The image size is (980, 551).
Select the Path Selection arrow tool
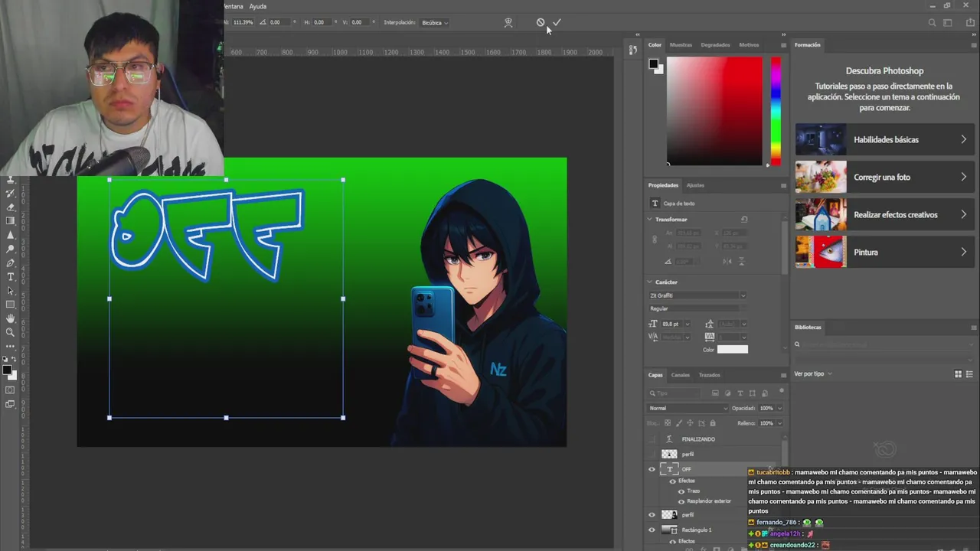[x=10, y=291]
